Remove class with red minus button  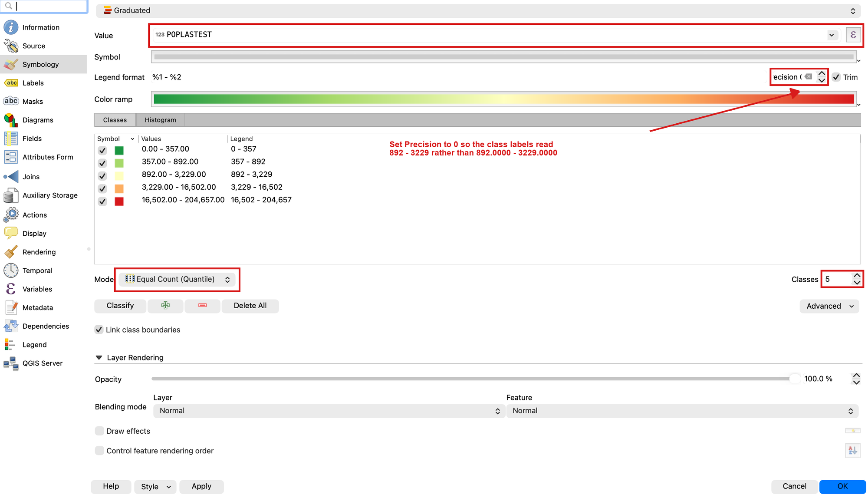pos(202,306)
